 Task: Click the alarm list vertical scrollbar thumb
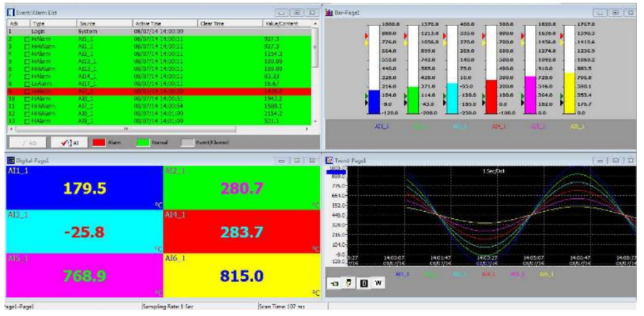point(314,47)
